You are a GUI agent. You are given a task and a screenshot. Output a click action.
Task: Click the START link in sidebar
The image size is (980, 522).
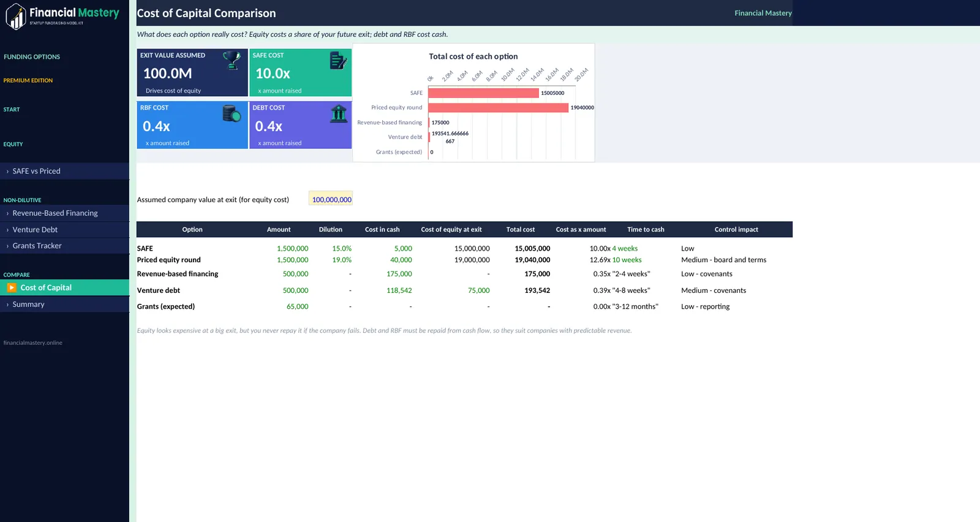[12, 110]
